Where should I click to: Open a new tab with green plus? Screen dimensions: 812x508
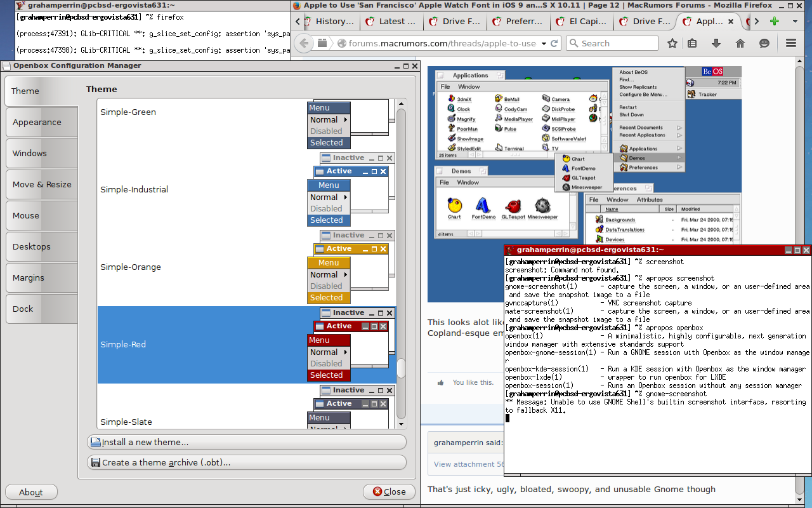[x=775, y=21]
